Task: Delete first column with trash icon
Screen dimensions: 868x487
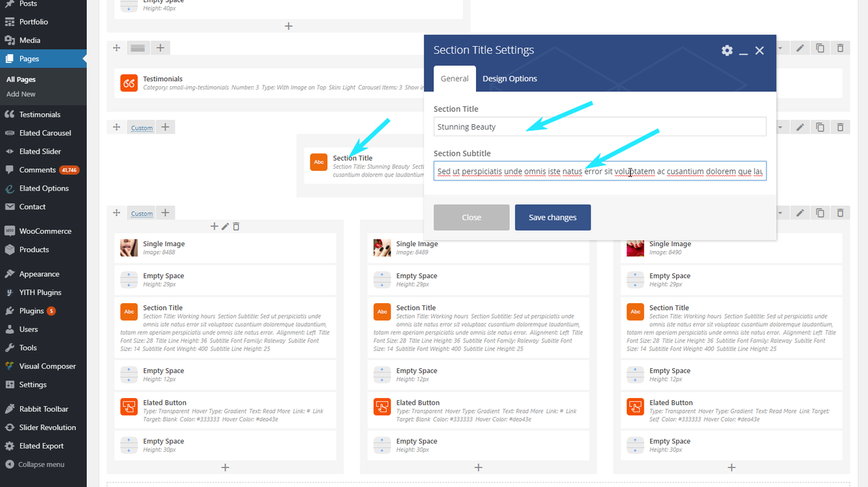Action: click(x=236, y=227)
